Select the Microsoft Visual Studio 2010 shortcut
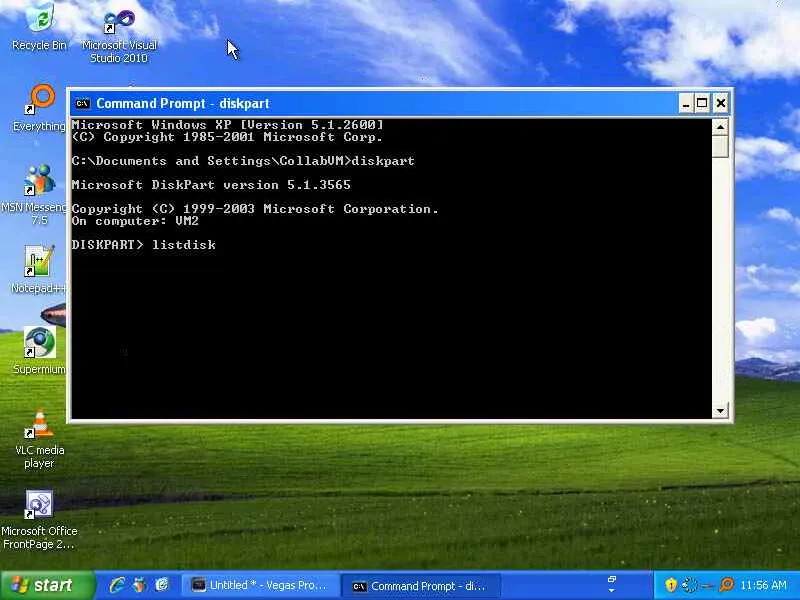The image size is (800, 600). click(119, 36)
